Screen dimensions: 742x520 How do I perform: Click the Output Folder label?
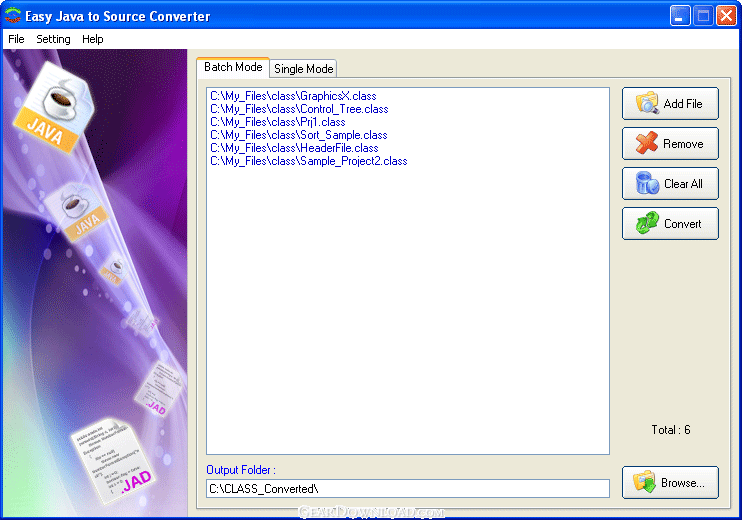(x=241, y=470)
